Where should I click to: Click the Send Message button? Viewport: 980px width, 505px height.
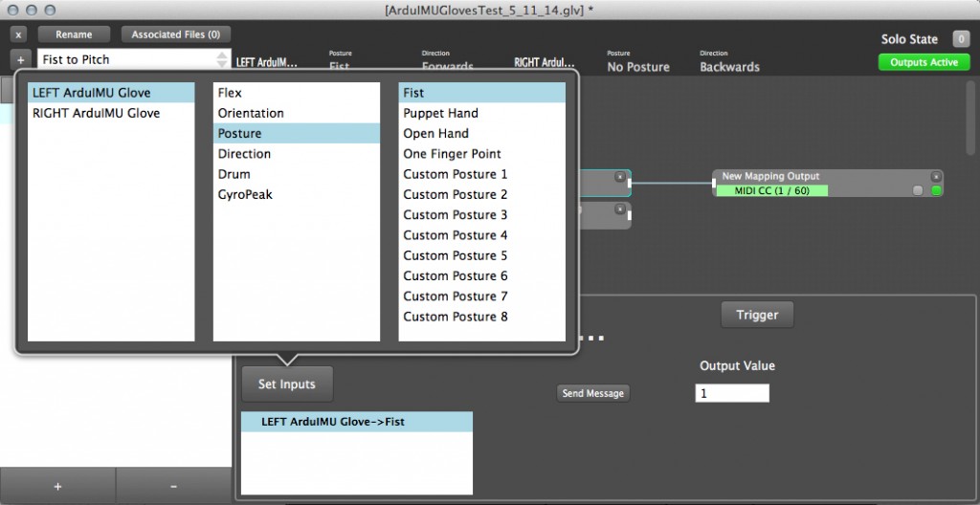[593, 393]
